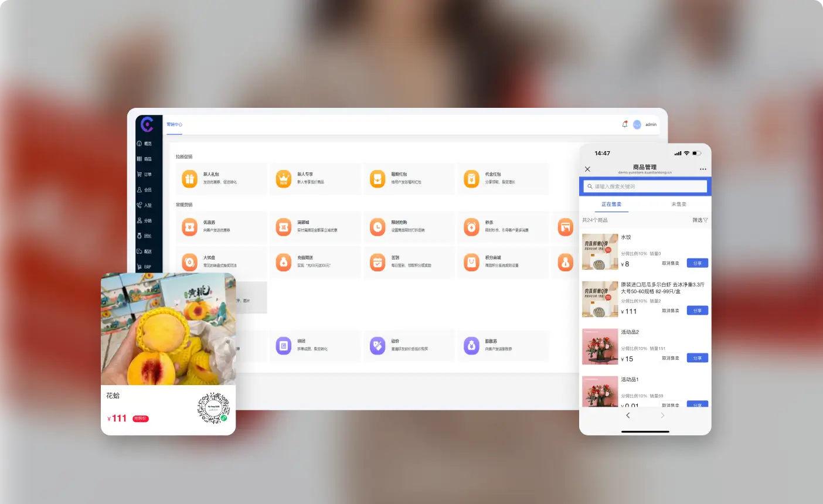Click the product keyword search field
823x504 pixels.
click(x=645, y=186)
